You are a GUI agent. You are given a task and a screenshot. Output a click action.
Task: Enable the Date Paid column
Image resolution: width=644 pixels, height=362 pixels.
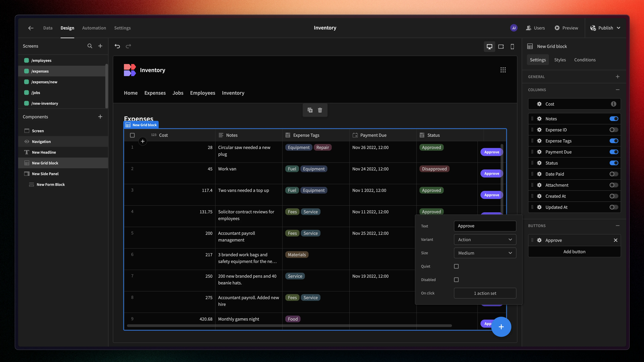pyautogui.click(x=614, y=174)
